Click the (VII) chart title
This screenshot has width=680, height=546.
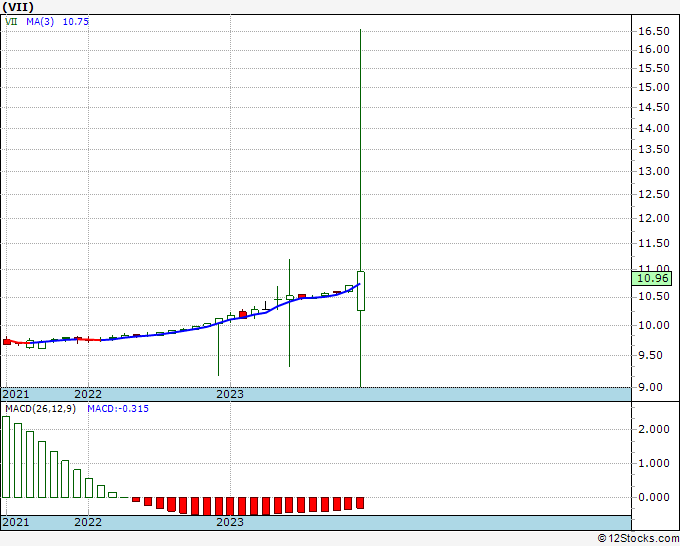[18, 7]
